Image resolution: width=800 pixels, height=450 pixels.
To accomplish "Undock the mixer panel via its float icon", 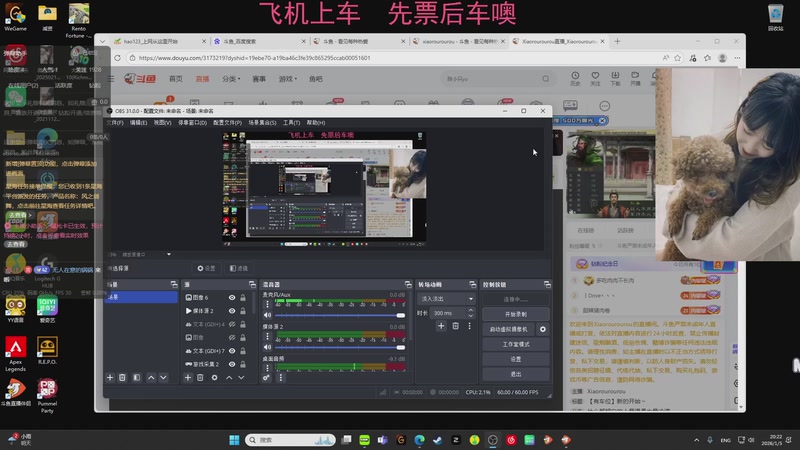I will (408, 284).
